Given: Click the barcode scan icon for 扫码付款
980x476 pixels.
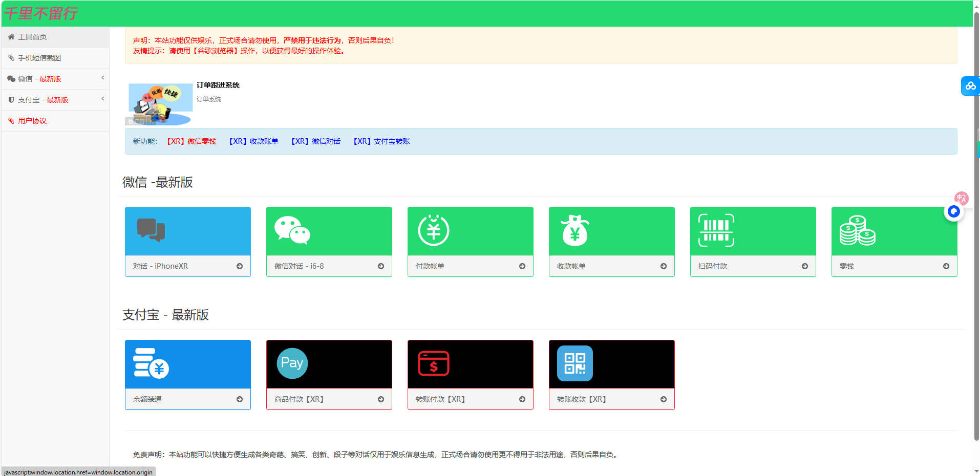Looking at the screenshot, I should (x=716, y=230).
